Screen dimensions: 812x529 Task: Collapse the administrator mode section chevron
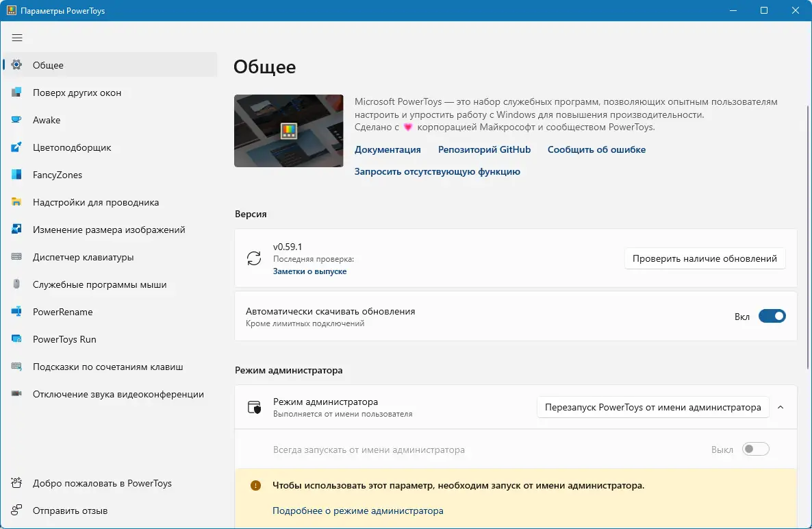tap(781, 407)
